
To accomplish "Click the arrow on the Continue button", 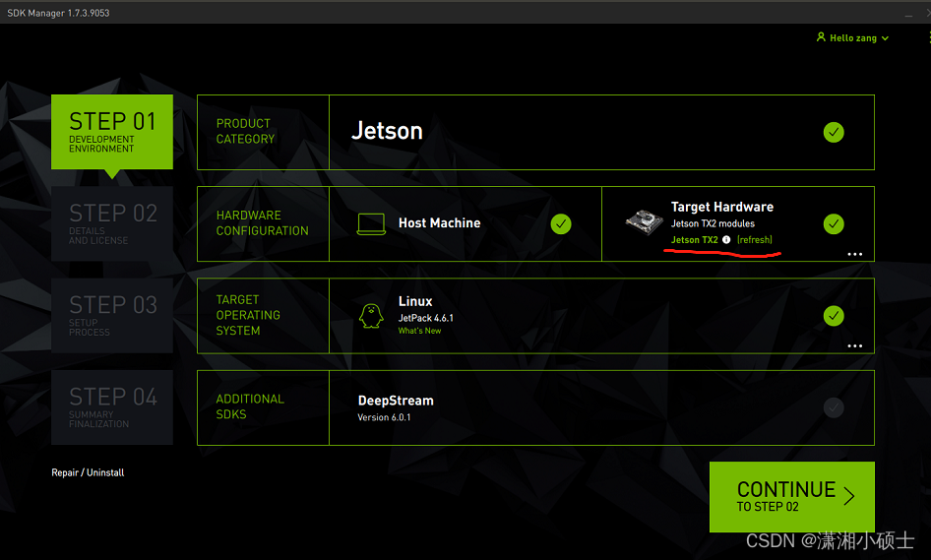I will click(849, 496).
